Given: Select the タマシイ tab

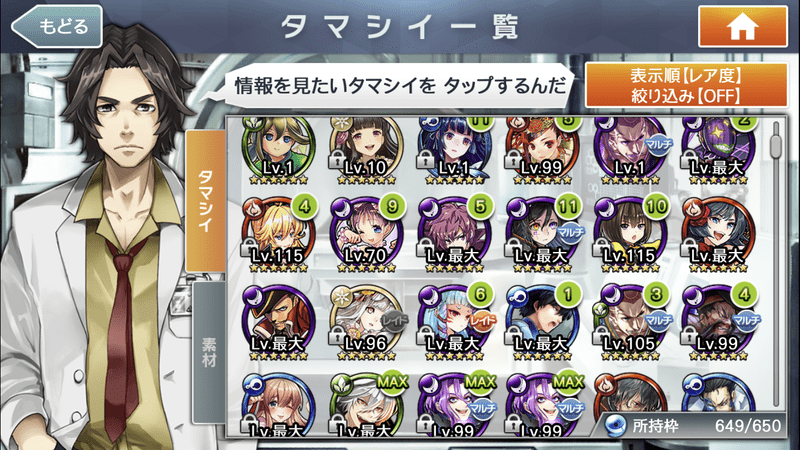Looking at the screenshot, I should point(205,201).
